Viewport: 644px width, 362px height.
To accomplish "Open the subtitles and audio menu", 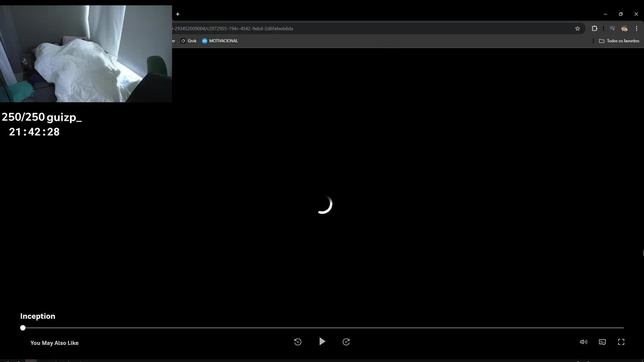I will [602, 342].
